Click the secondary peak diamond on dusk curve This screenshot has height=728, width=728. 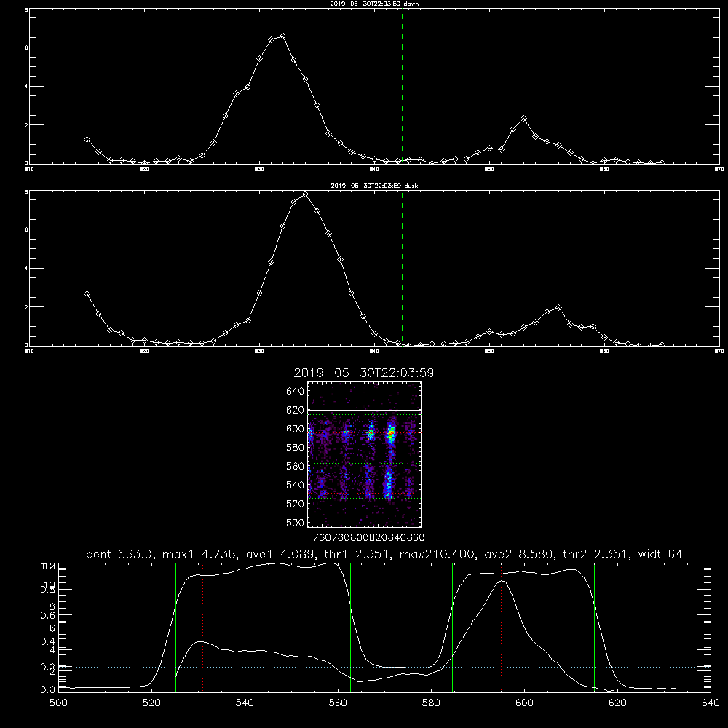(558, 307)
